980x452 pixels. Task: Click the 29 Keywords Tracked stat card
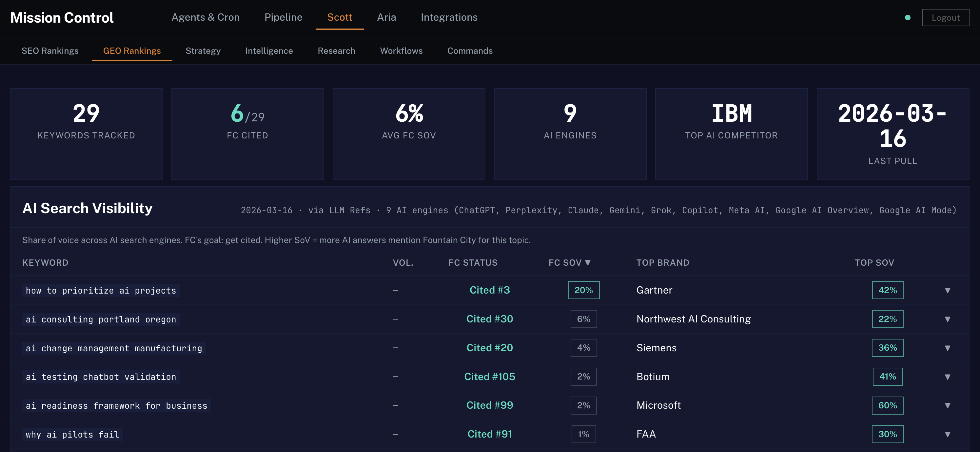[x=86, y=134]
